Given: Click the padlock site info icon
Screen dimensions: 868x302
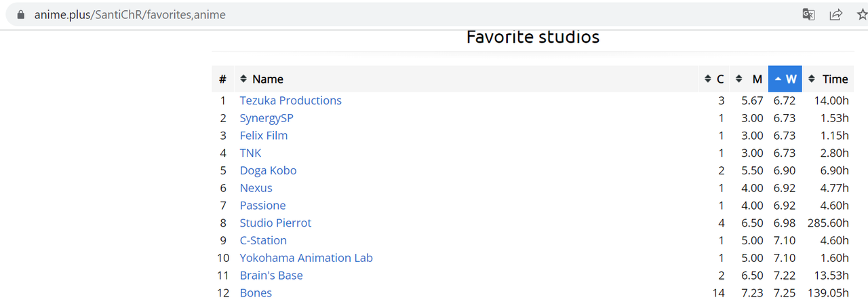Looking at the screenshot, I should click(x=20, y=14).
